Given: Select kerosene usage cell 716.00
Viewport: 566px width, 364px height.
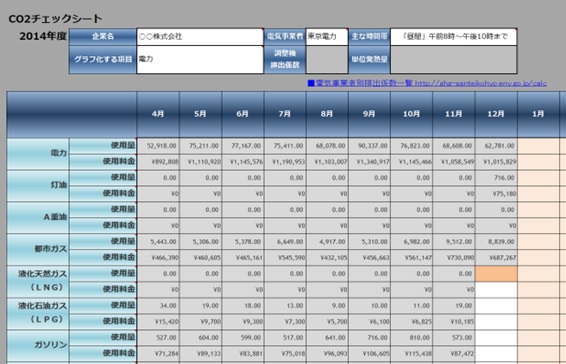Looking at the screenshot, I should coord(496,178).
